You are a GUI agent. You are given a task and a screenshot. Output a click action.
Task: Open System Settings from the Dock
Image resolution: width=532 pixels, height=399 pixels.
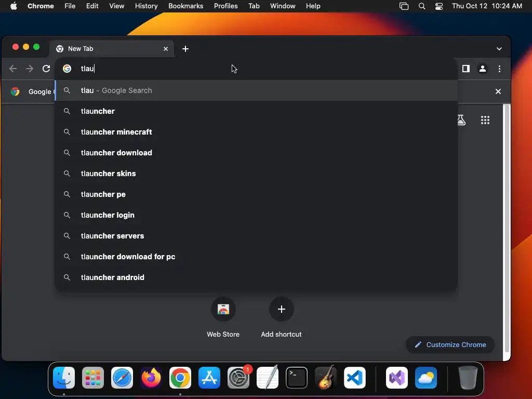238,378
